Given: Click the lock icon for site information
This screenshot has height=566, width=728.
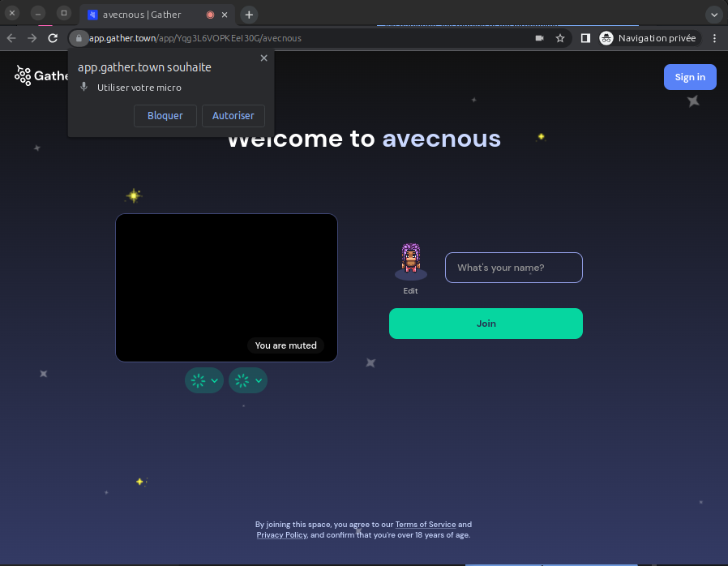Looking at the screenshot, I should pos(79,38).
